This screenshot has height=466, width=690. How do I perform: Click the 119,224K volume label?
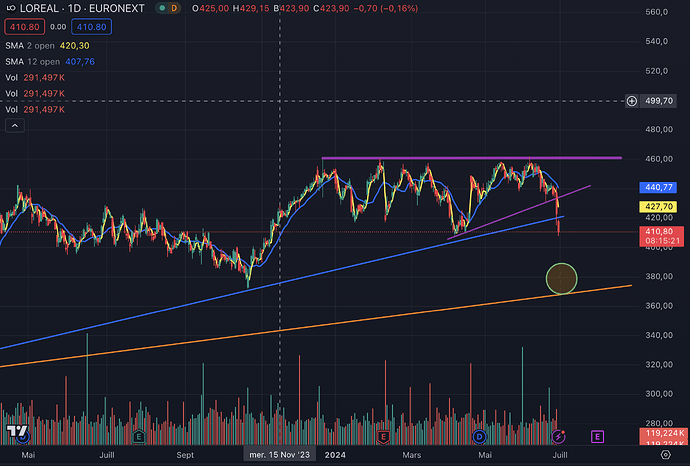point(664,433)
